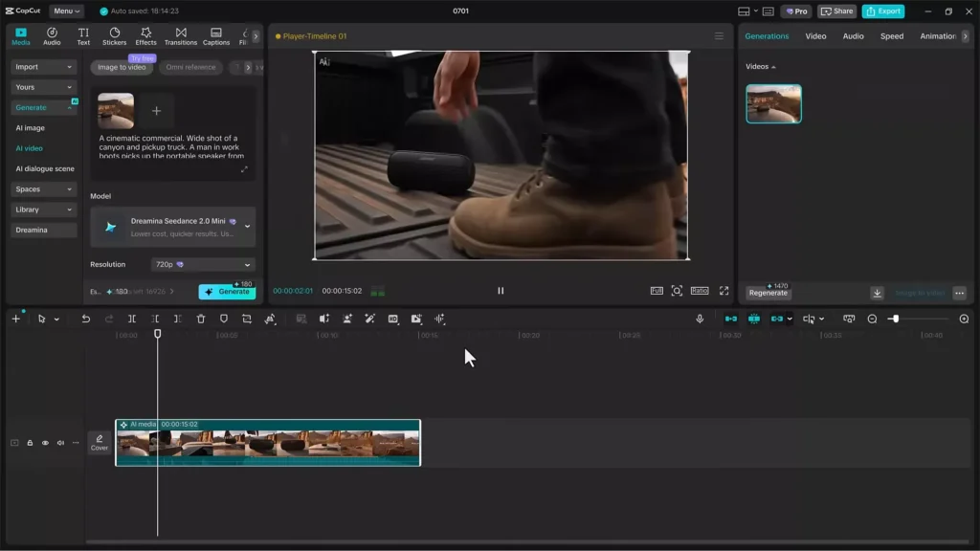Click the timeline zoom slider handle

tap(895, 319)
